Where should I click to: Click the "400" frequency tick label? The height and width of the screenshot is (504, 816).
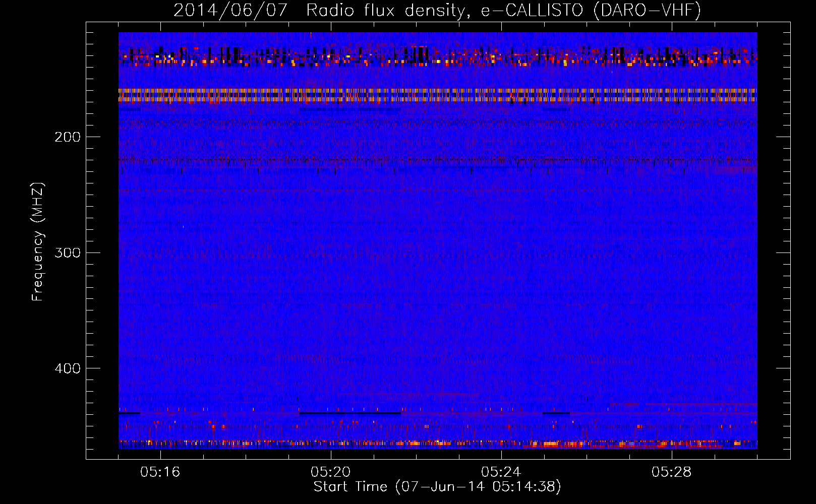(x=68, y=368)
